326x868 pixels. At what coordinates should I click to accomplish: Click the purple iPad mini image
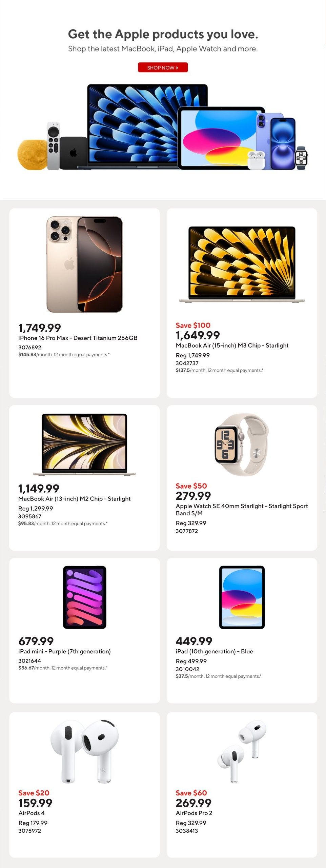84,597
